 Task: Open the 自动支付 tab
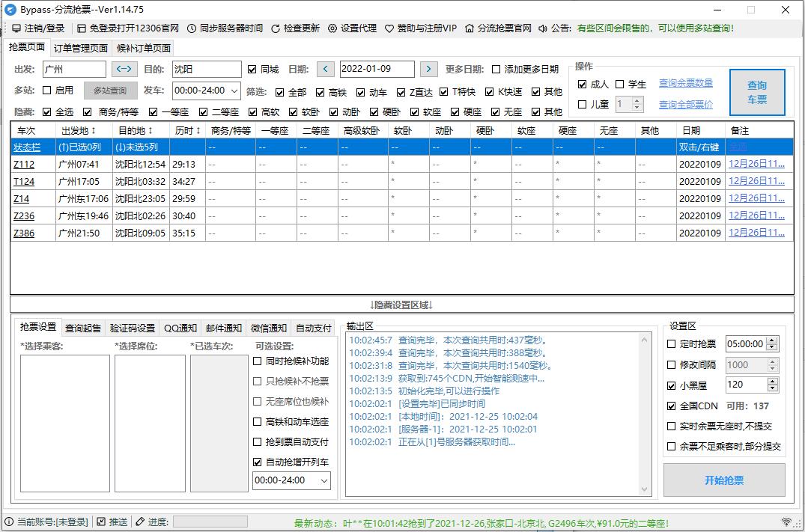[x=313, y=328]
